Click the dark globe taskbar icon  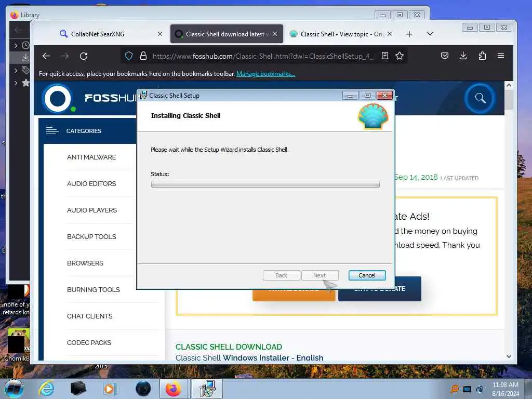click(x=143, y=389)
